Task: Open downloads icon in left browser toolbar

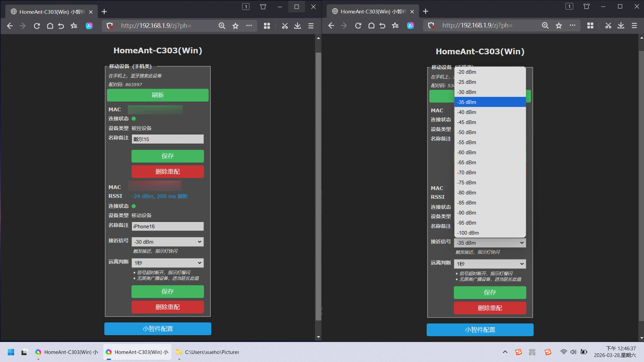Action: [297, 26]
